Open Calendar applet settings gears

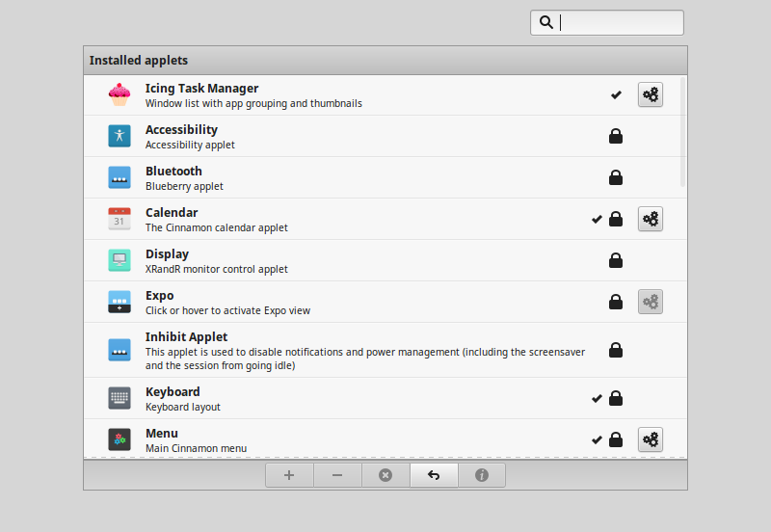click(651, 219)
